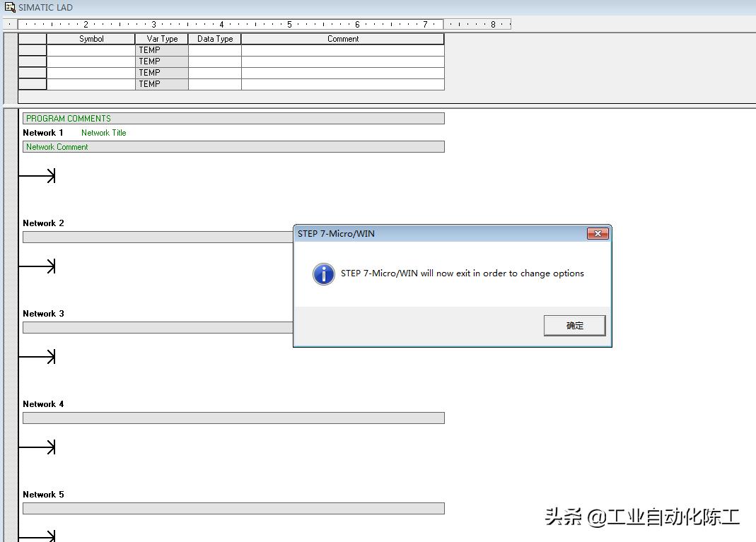The width and height of the screenshot is (756, 542).
Task: Select the Network 2 label
Action: [43, 223]
